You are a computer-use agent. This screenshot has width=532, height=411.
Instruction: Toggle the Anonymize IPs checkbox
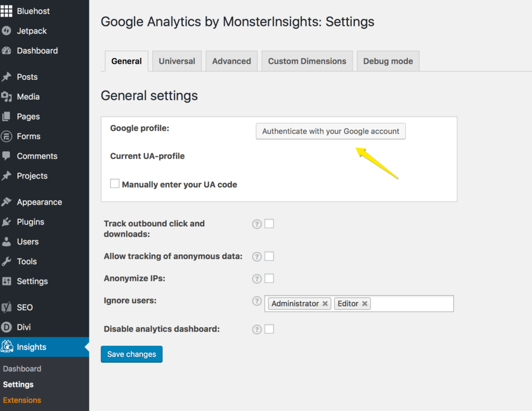[269, 278]
